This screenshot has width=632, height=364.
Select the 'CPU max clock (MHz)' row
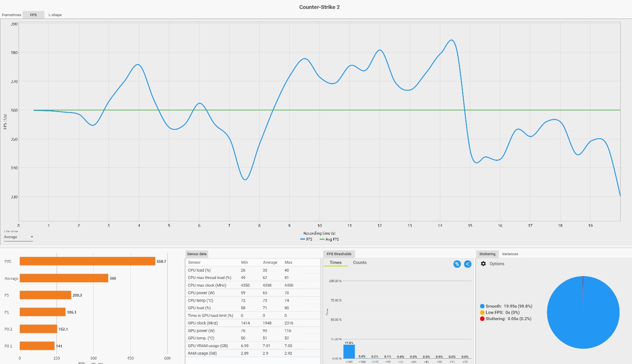[253, 285]
